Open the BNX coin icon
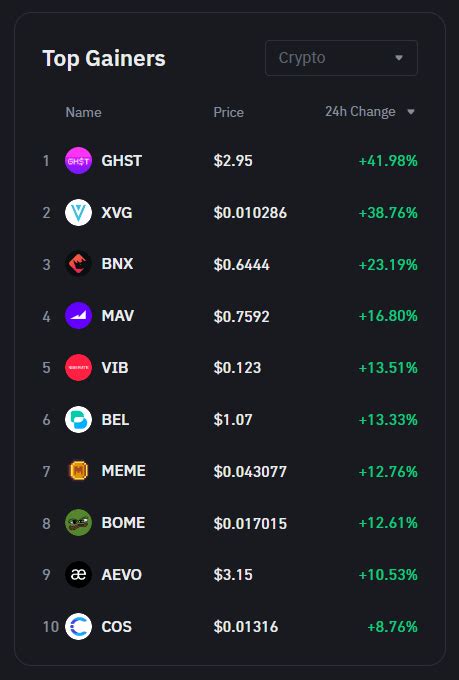The image size is (459, 680). click(78, 264)
